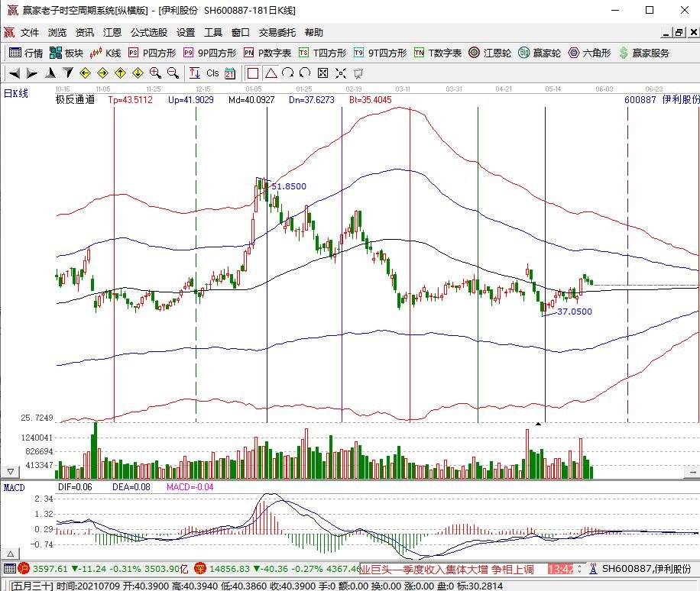700x591 pixels.
Task: Click the 37.0500 low price label
Action: (575, 312)
